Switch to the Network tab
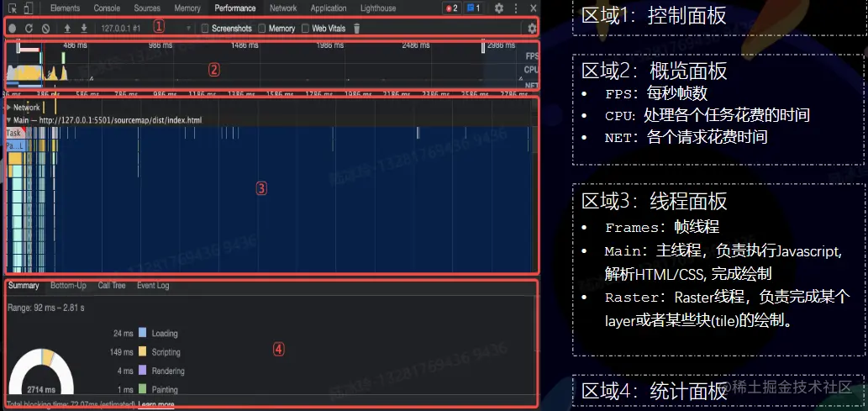The image size is (868, 411). point(283,8)
